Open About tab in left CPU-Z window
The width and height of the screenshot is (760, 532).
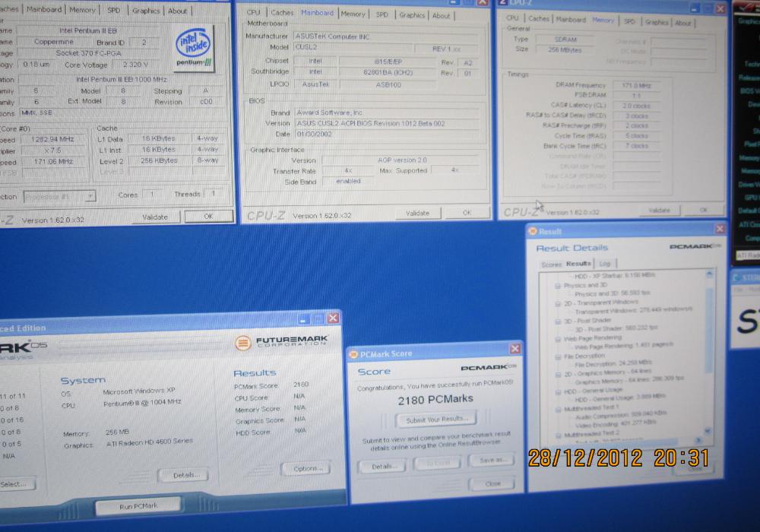point(177,11)
